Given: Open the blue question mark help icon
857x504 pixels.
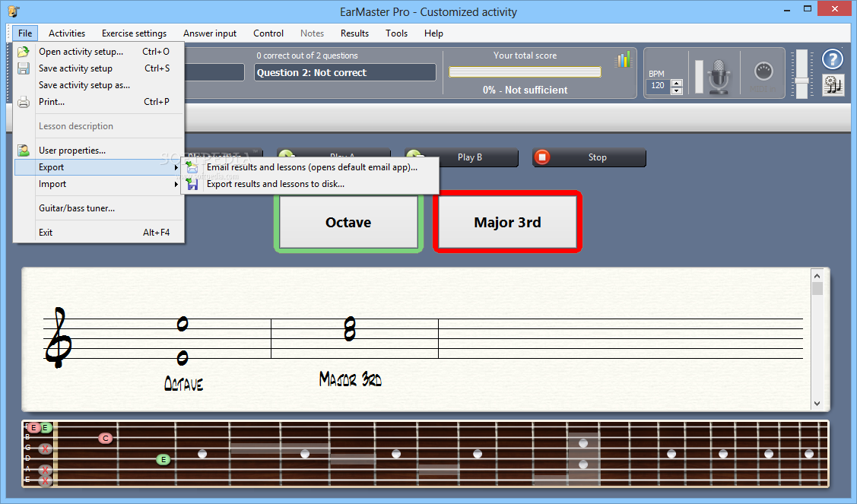Looking at the screenshot, I should (833, 59).
